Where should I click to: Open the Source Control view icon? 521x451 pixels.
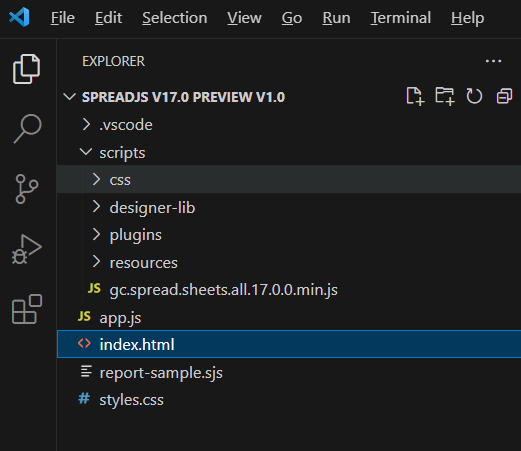[27, 189]
